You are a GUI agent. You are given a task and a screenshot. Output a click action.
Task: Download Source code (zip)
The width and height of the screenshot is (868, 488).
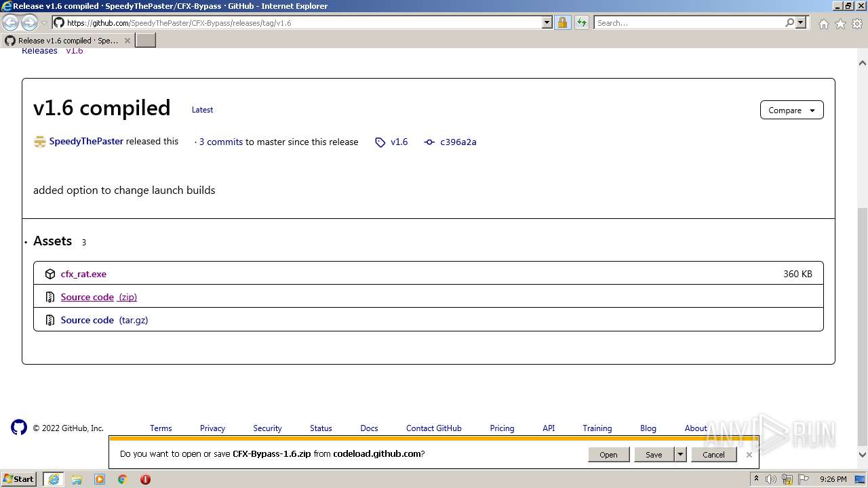99,298
